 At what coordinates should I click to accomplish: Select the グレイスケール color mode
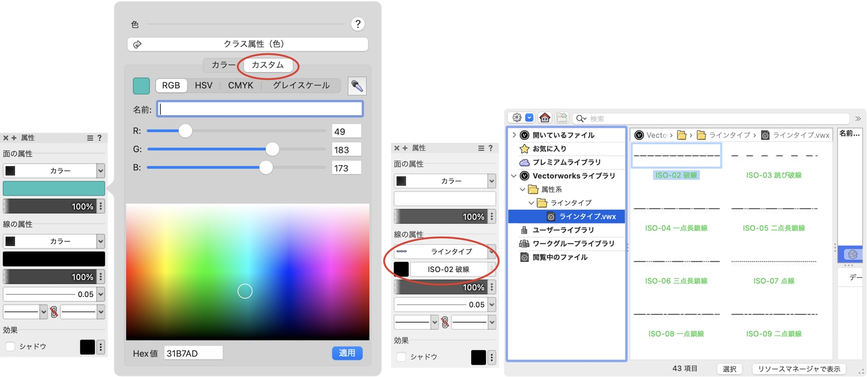[301, 86]
